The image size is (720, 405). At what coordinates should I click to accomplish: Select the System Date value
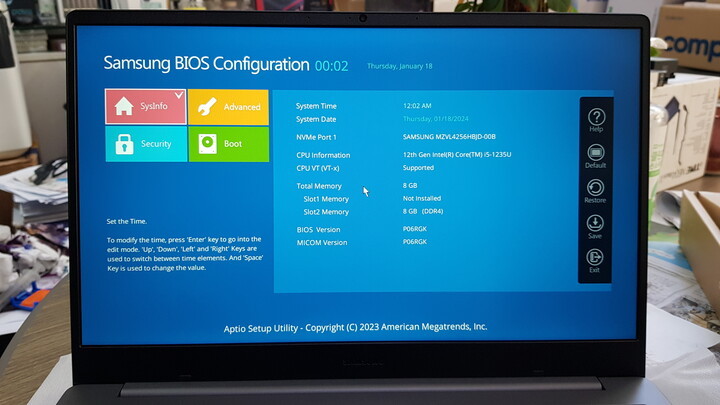point(435,119)
